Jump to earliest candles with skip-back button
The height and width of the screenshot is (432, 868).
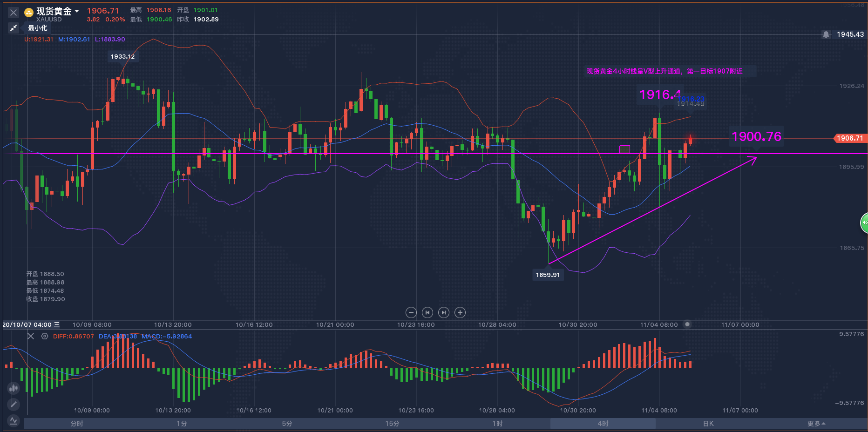coord(427,312)
